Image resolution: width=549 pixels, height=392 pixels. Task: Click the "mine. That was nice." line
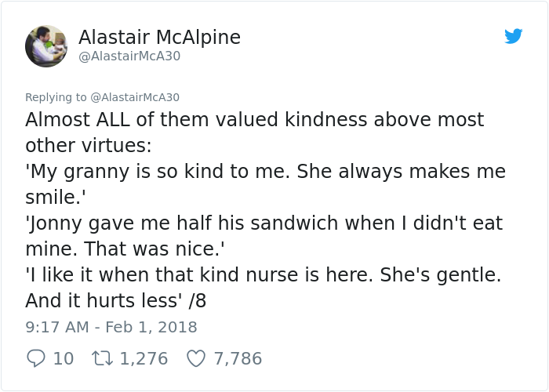coord(125,249)
